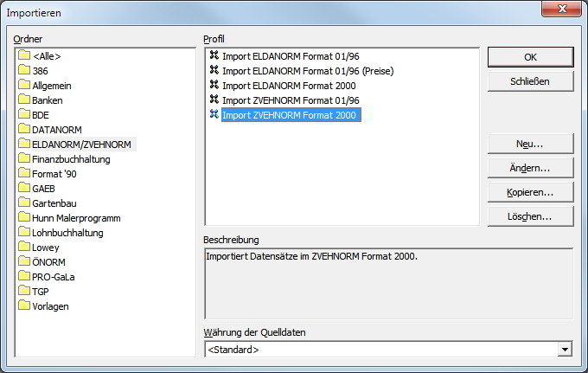Click the ÖNORM folder icon
Screen dimensions: 588x373
[23, 261]
